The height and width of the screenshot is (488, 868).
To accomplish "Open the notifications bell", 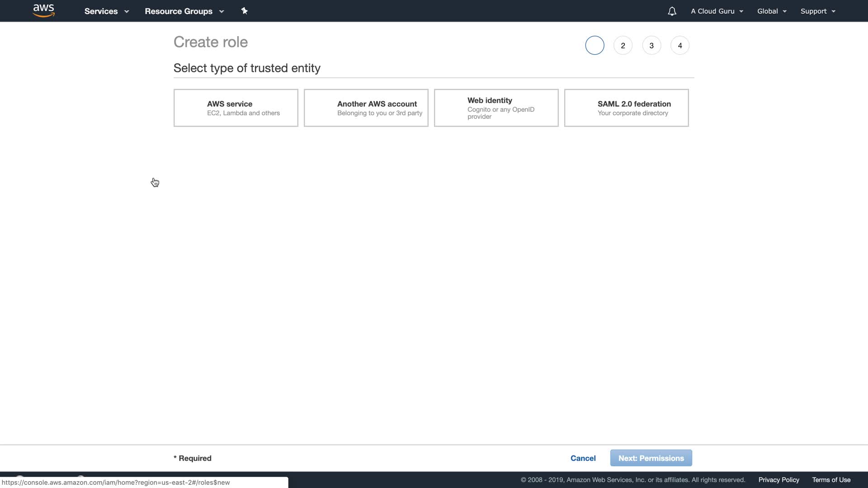I will 672,11.
